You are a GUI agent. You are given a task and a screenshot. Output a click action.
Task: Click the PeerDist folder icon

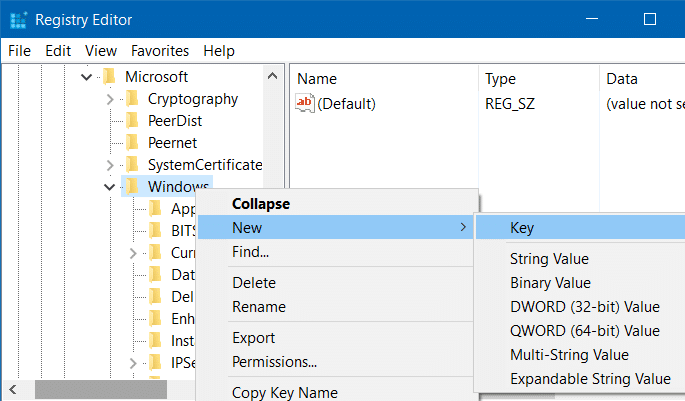(132, 121)
